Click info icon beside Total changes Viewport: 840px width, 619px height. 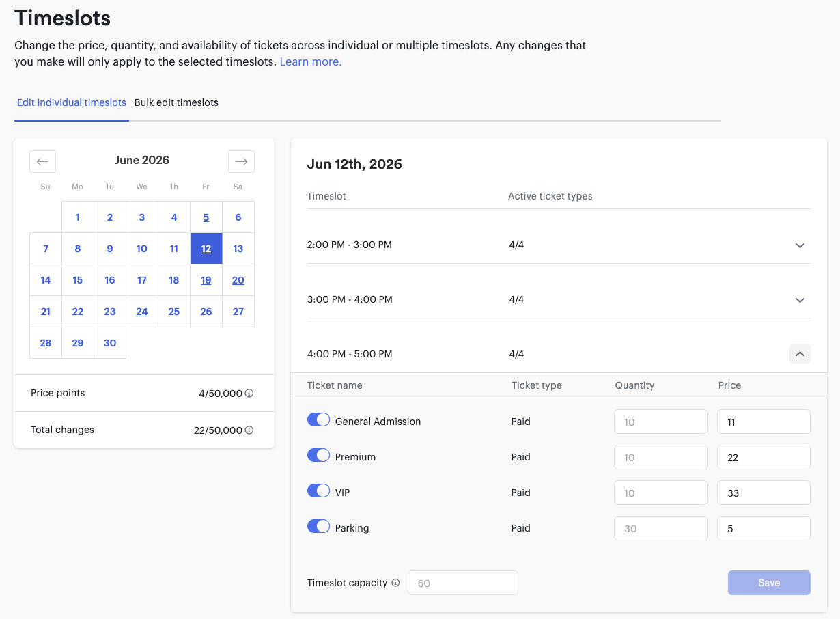(249, 430)
